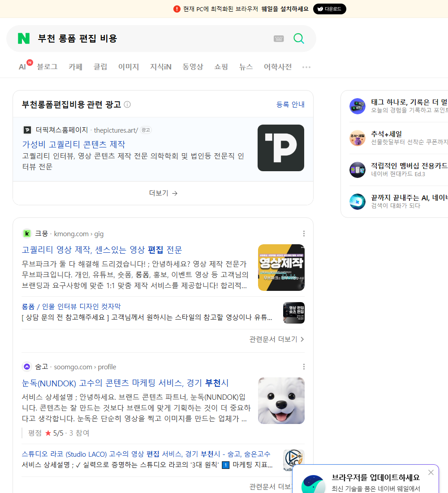
Task: Click the red warning icon in top banner
Action: tap(177, 9)
